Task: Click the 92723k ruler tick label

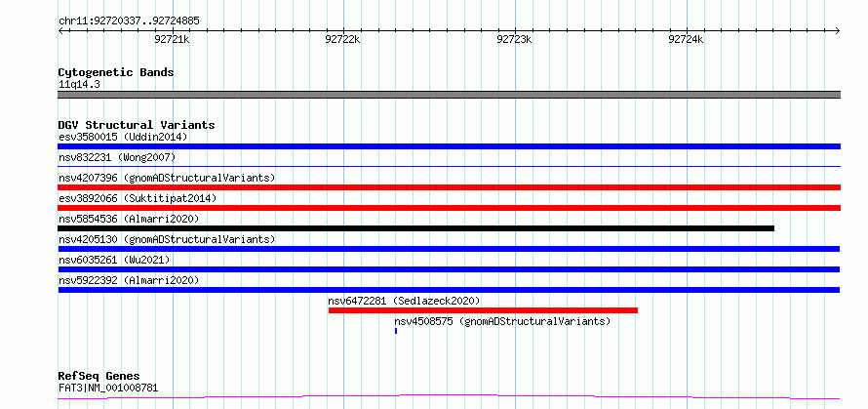Action: point(515,39)
